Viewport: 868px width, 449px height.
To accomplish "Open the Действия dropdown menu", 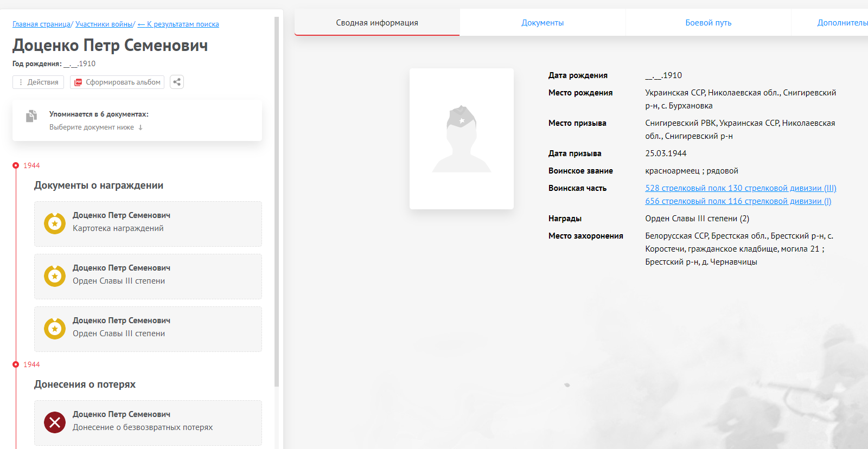I will [x=39, y=82].
